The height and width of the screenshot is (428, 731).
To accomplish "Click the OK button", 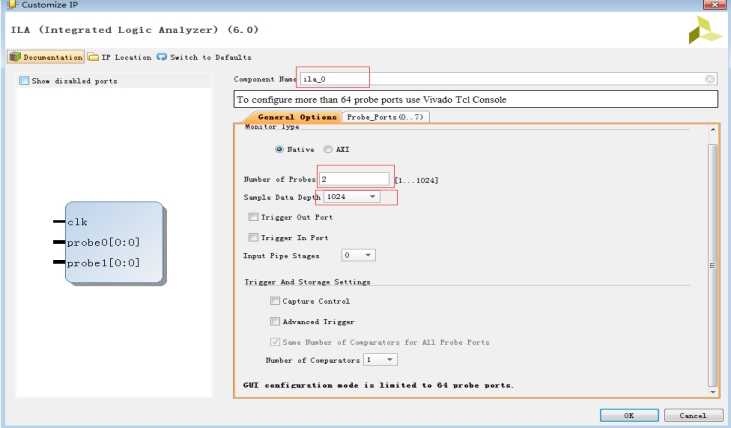I will [629, 415].
